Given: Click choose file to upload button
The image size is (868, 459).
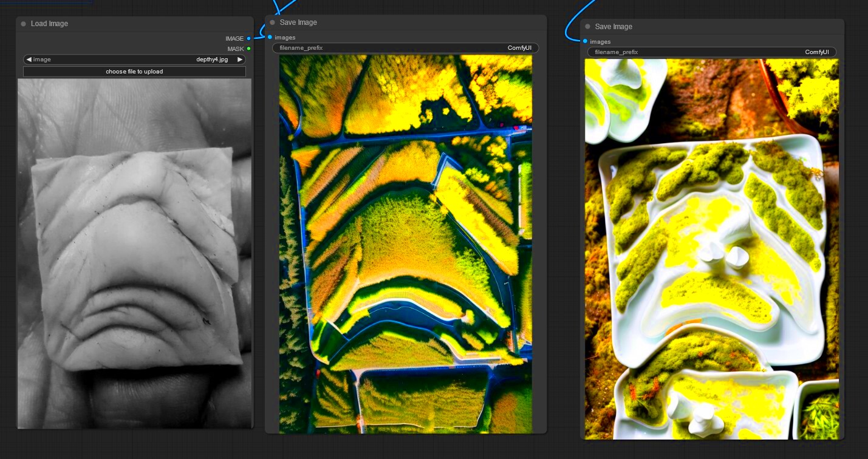Looking at the screenshot, I should 134,72.
